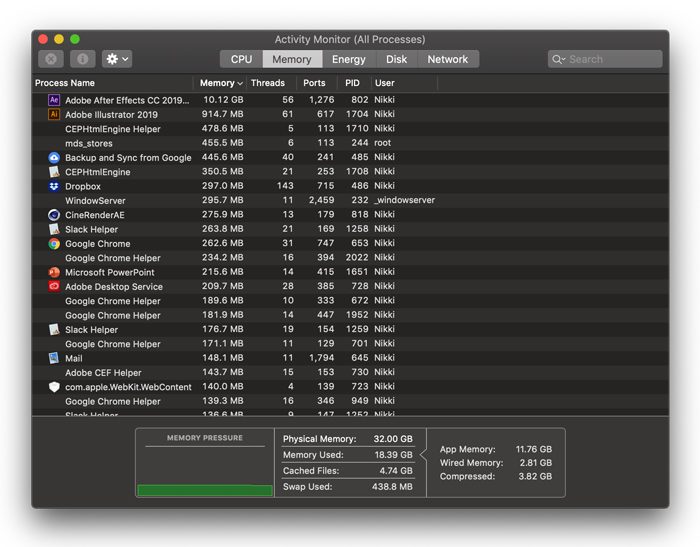The height and width of the screenshot is (547, 700).
Task: Click the Microsoft PowerPoint icon
Action: click(54, 272)
